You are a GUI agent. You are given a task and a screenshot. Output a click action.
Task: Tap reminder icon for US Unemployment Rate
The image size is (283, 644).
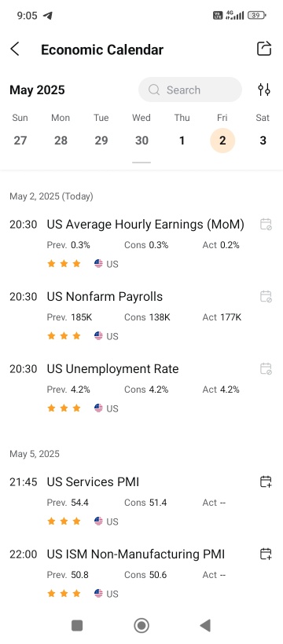pyautogui.click(x=266, y=368)
